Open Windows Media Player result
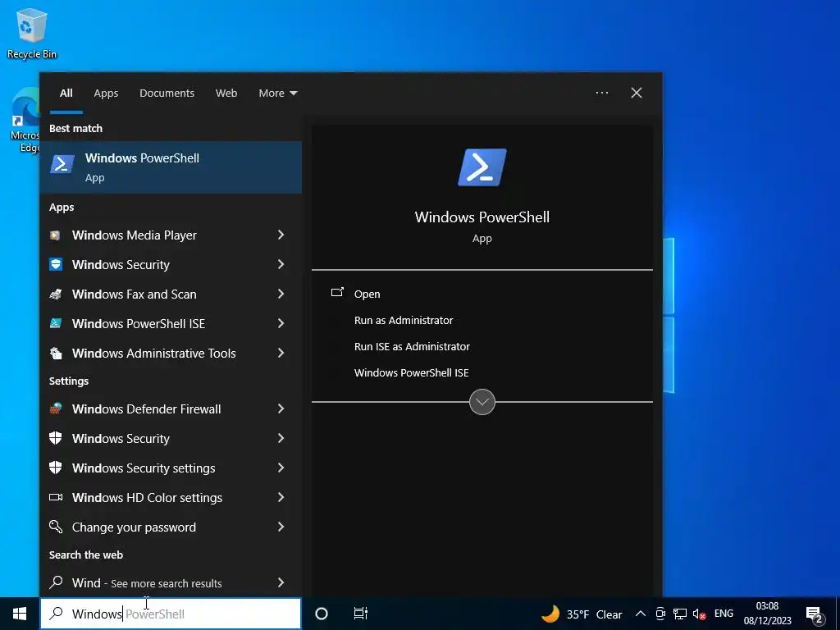Image resolution: width=840 pixels, height=630 pixels. click(x=171, y=235)
